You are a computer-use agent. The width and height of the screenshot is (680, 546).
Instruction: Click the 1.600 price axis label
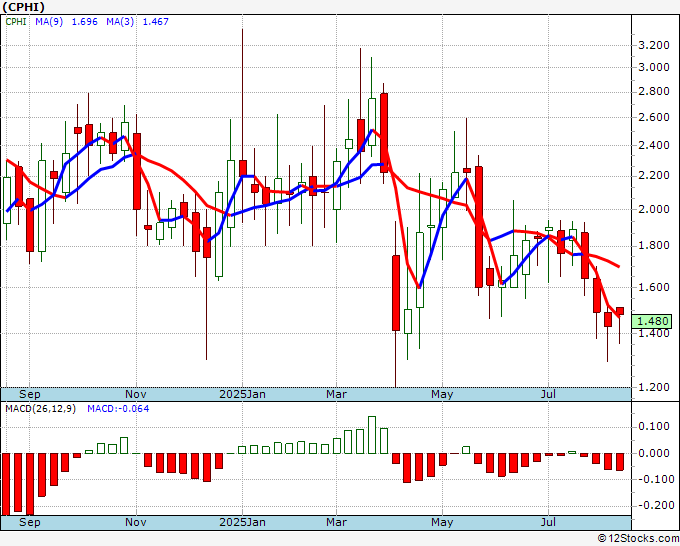(654, 287)
